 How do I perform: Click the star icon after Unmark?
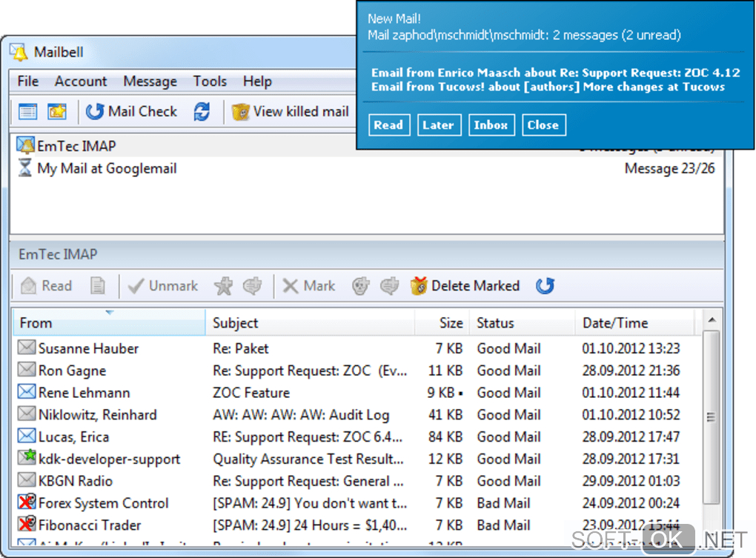pyautogui.click(x=223, y=286)
